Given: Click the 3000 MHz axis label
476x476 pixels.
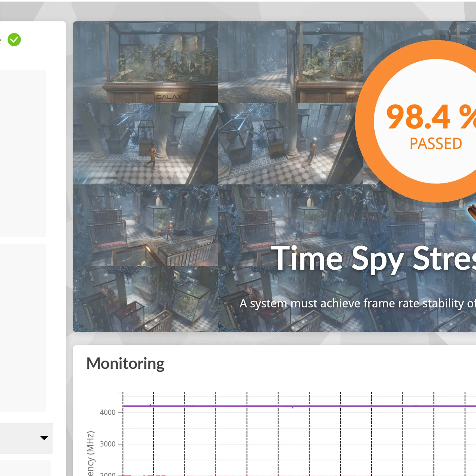Looking at the screenshot, I should [x=108, y=444].
